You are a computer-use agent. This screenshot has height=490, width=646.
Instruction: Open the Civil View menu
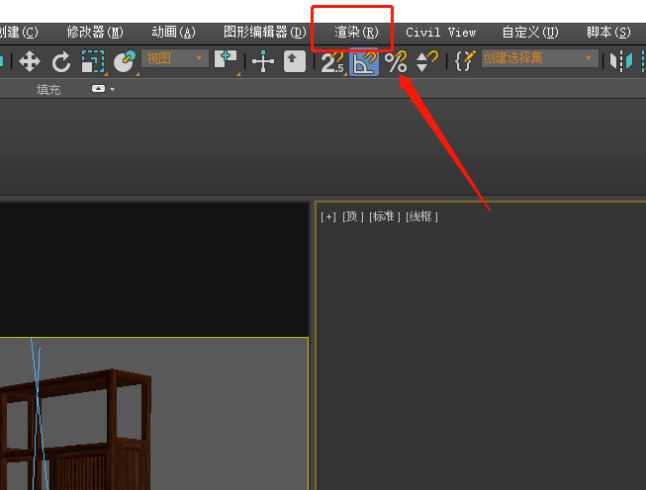(440, 32)
